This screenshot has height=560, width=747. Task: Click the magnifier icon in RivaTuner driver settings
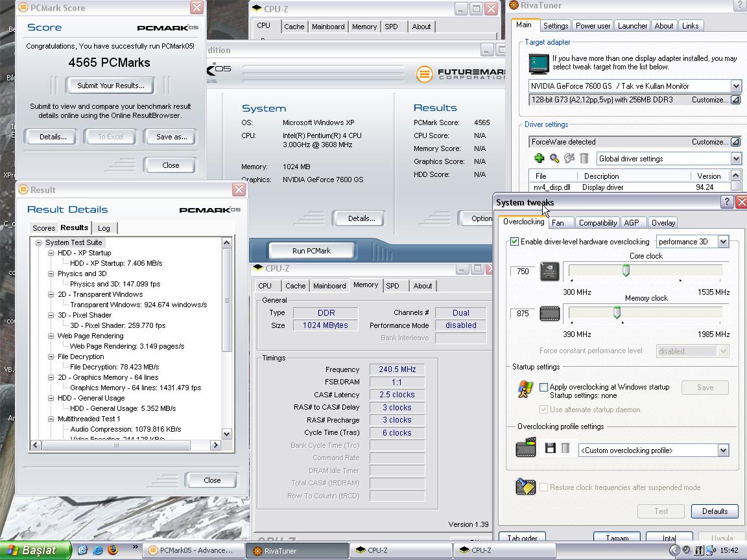pyautogui.click(x=554, y=158)
